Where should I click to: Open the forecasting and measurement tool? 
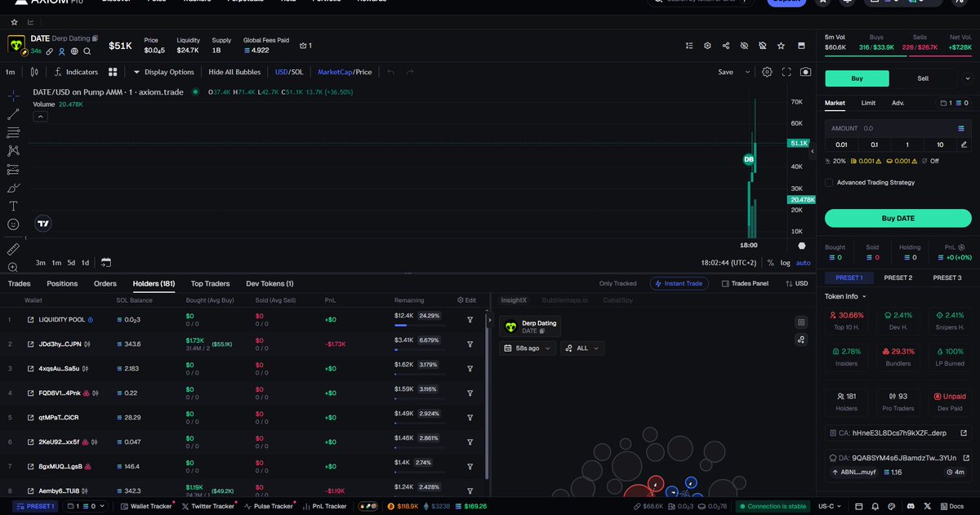[x=13, y=169]
